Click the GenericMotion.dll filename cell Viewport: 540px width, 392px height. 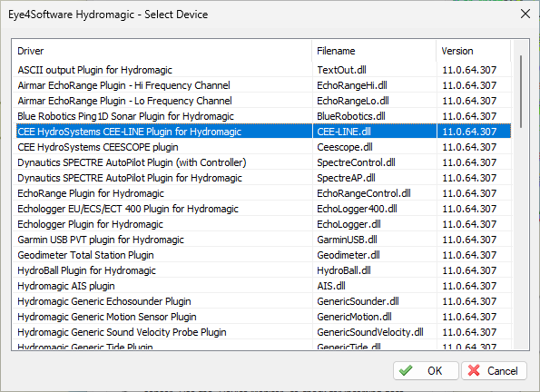[375, 317]
